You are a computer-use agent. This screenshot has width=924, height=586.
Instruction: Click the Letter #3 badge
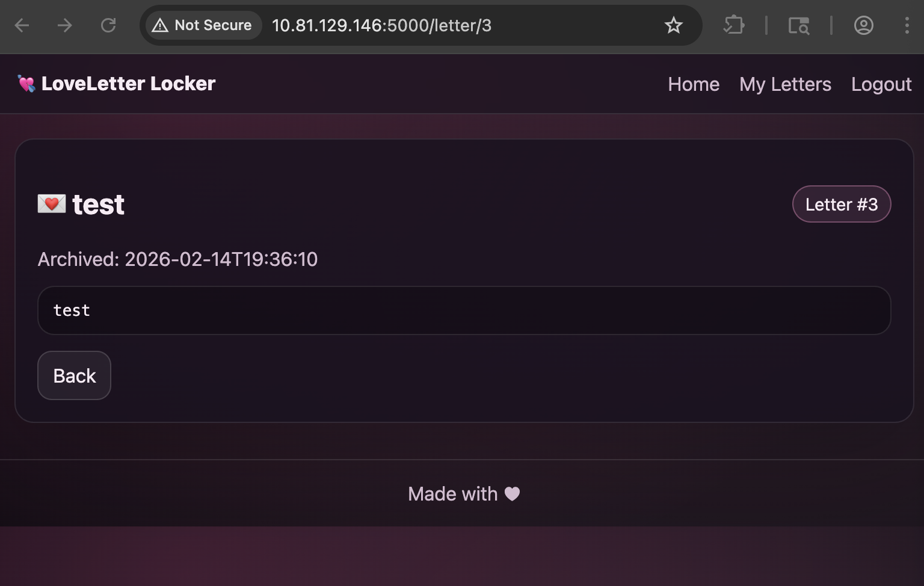click(x=841, y=205)
